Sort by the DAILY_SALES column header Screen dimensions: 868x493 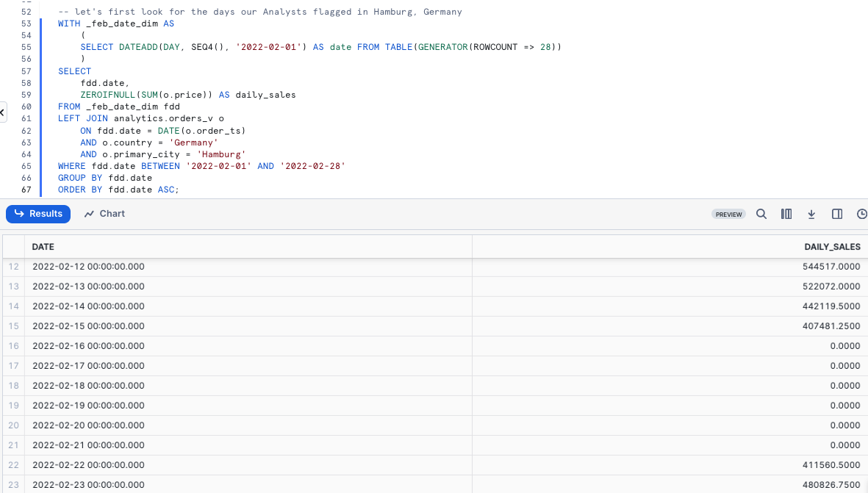point(832,247)
